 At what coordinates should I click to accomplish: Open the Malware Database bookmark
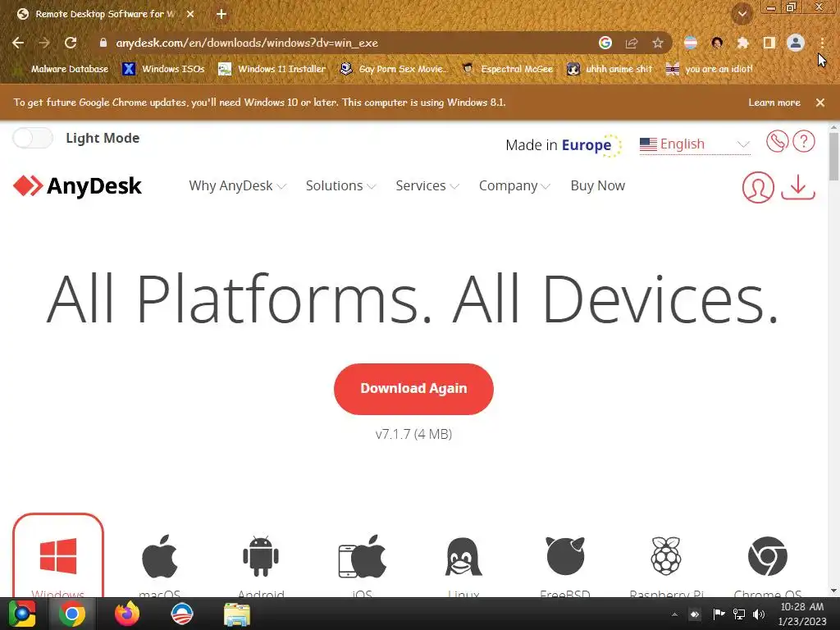click(62, 69)
